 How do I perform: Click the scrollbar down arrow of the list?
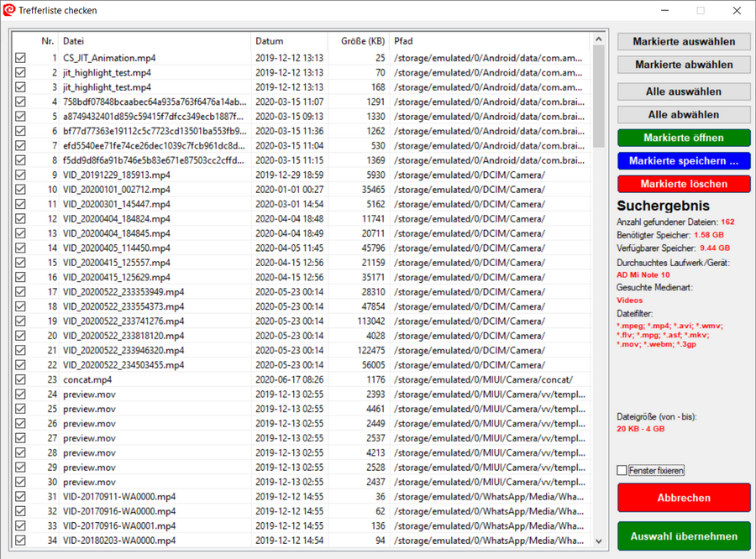[x=599, y=541]
